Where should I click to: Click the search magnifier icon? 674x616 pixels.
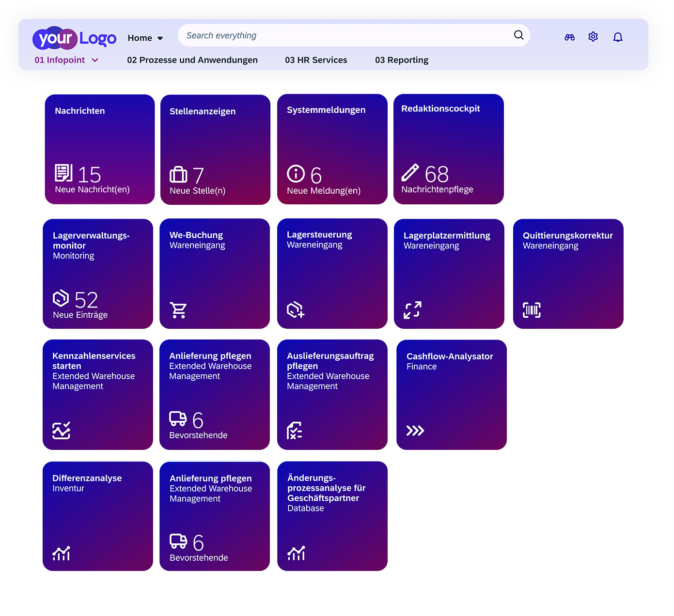pyautogui.click(x=518, y=35)
